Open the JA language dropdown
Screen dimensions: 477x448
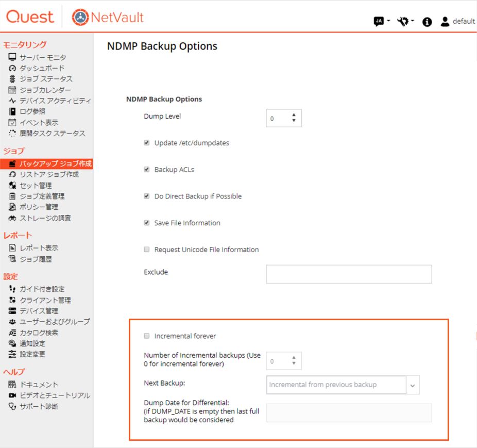[x=382, y=21]
